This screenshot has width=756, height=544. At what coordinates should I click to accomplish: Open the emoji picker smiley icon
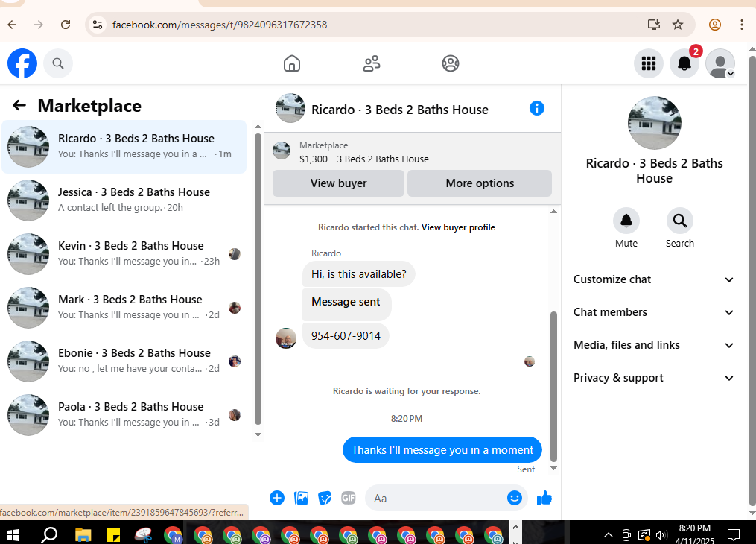click(x=515, y=498)
